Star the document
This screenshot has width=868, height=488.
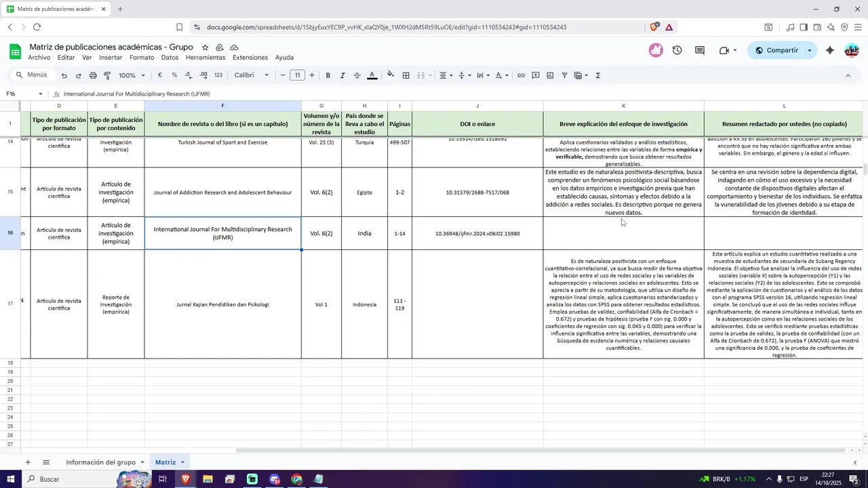(x=205, y=47)
